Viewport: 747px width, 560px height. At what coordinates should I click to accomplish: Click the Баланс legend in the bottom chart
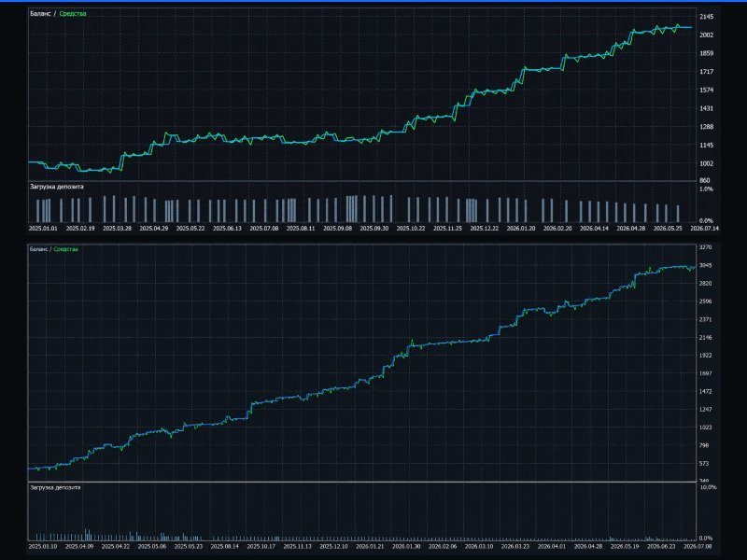point(38,249)
